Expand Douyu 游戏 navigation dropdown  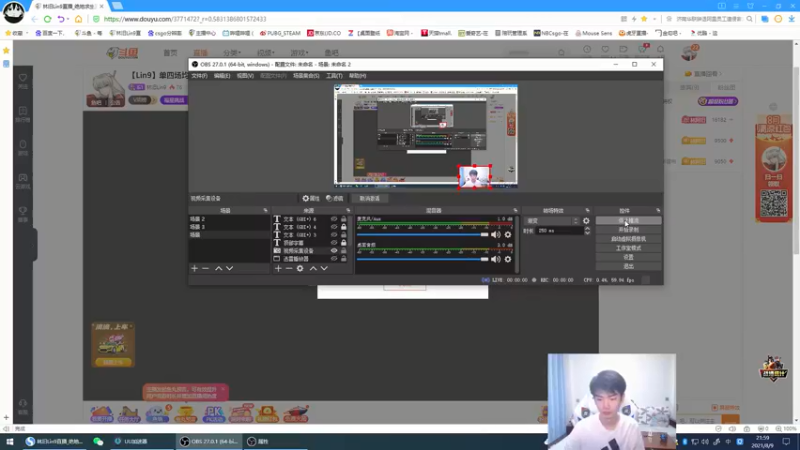click(x=299, y=53)
